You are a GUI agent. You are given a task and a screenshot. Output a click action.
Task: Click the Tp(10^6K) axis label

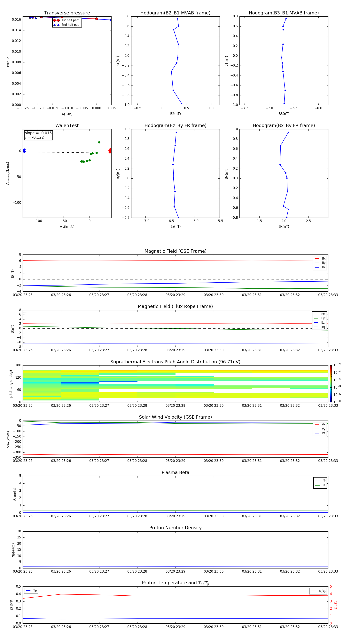[11, 605]
